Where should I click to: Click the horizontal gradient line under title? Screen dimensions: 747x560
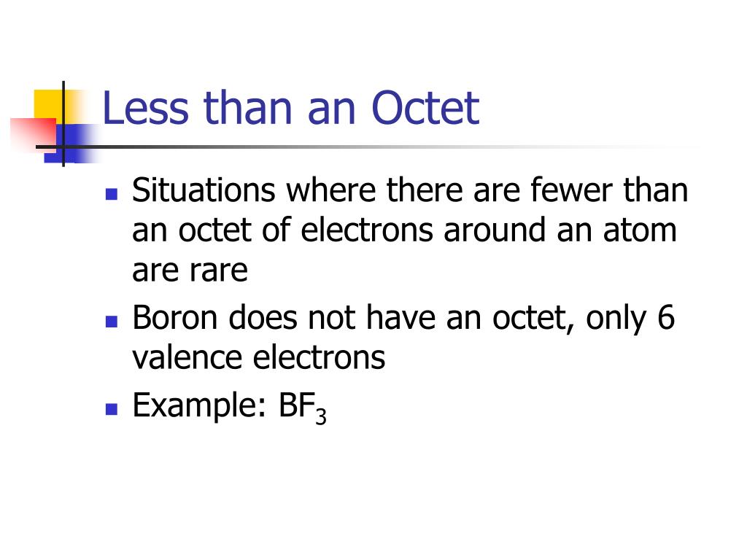[367, 147]
